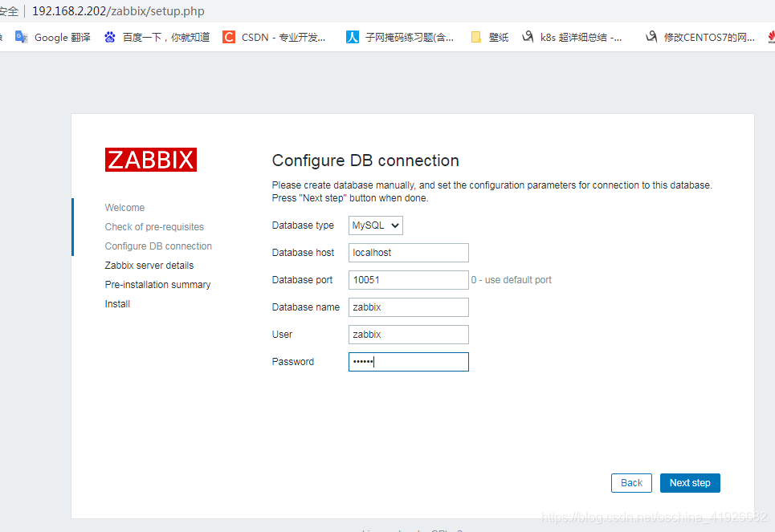Click the Database host field

[408, 253]
